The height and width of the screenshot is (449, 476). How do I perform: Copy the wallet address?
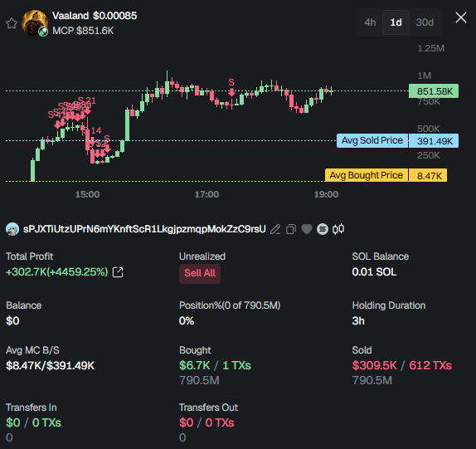click(x=291, y=229)
